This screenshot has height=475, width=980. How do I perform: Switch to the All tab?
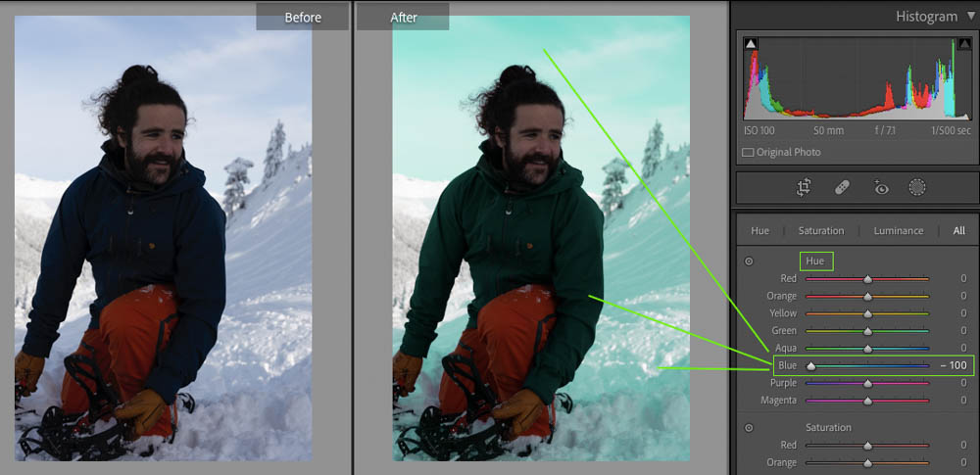click(x=958, y=230)
